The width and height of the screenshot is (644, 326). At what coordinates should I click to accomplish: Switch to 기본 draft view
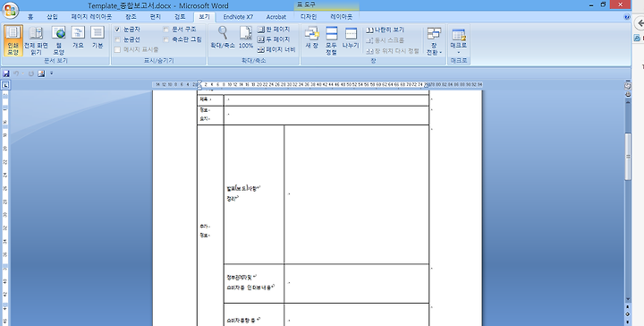click(97, 38)
